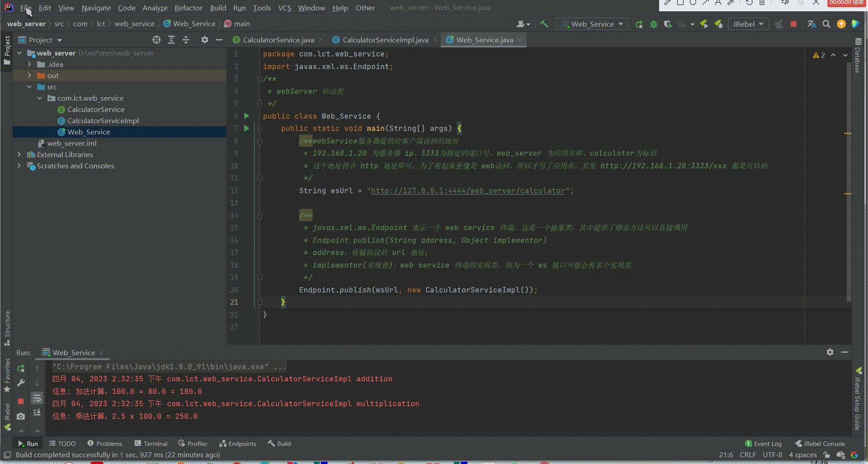Click the orange update arrow icon
Screen dimensions: 868x464
(841, 24)
